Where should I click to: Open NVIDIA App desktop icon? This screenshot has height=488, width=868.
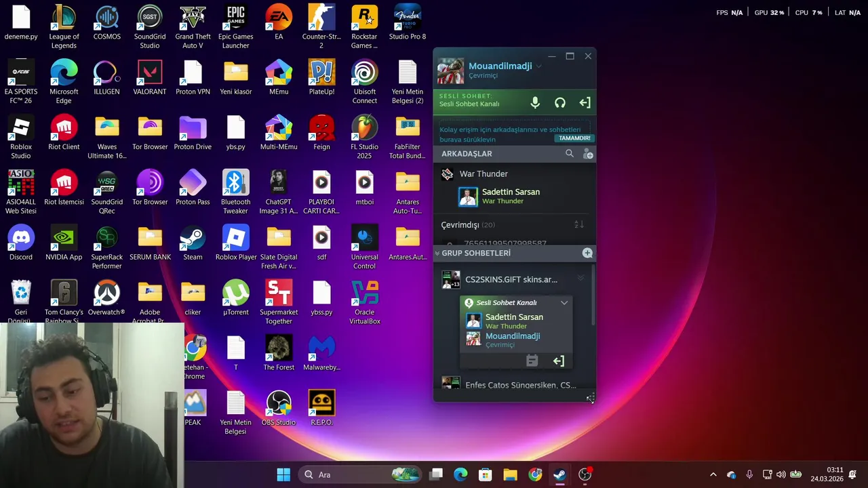64,243
